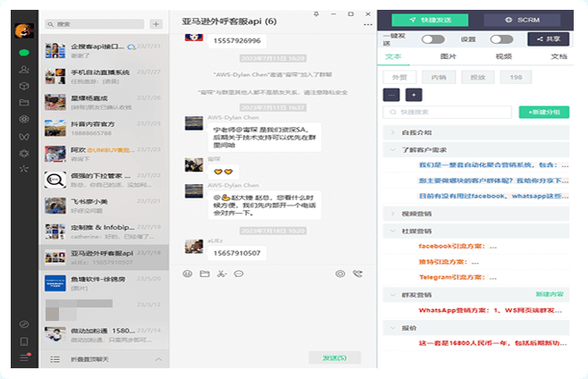Click the plus button beside search box
Image resolution: width=588 pixels, height=379 pixels.
pos(156,24)
